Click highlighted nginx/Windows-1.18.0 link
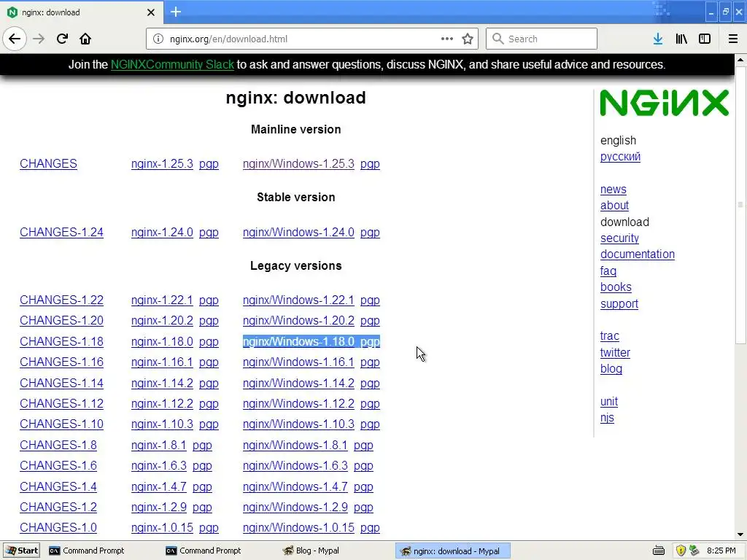This screenshot has width=747, height=560. (298, 342)
